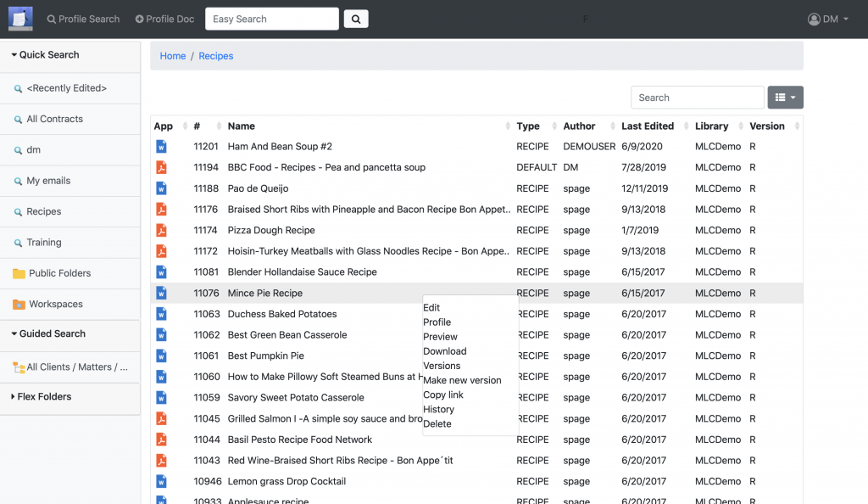Click PDF icon for Braised Short Ribs Pineapple
868x504 pixels.
(x=161, y=210)
